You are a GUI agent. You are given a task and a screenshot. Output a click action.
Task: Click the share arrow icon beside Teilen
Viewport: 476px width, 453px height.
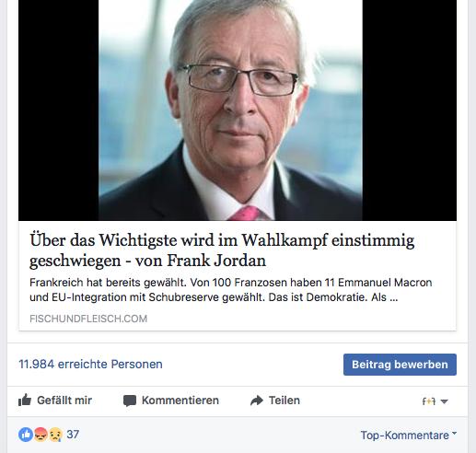click(257, 401)
